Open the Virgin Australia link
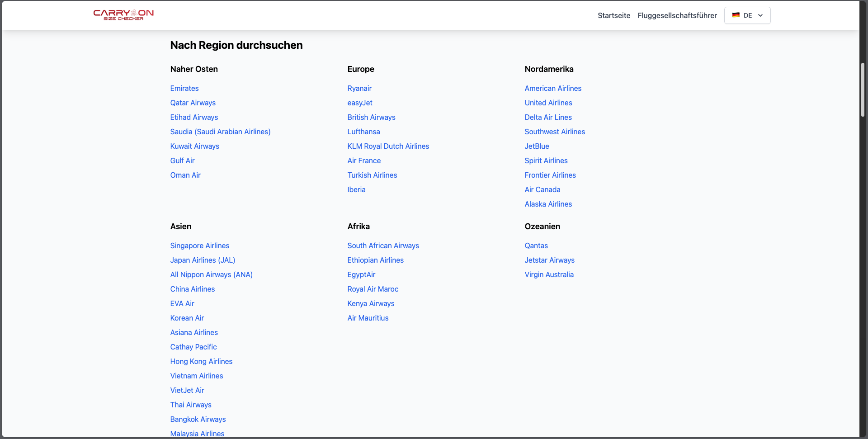868x439 pixels. pos(549,274)
